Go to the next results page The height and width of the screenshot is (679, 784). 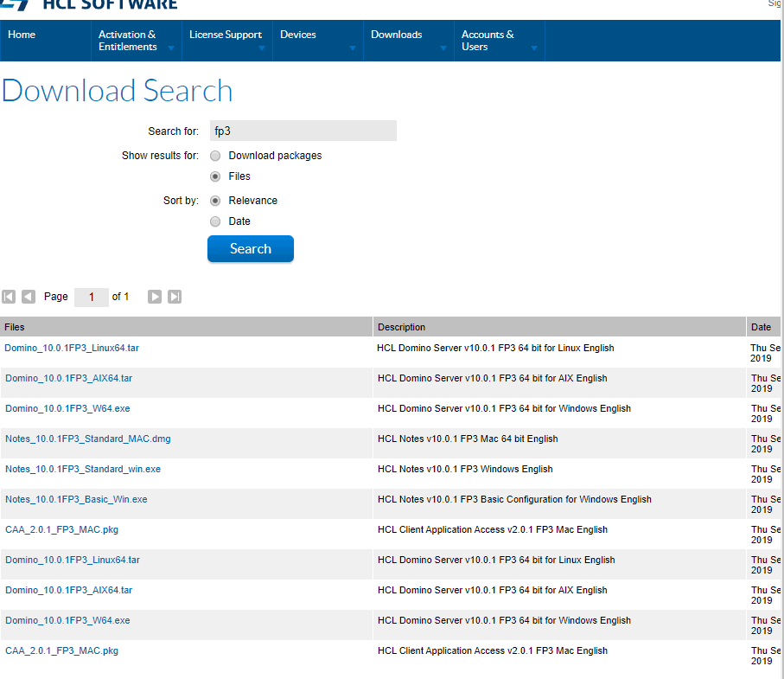coord(155,297)
